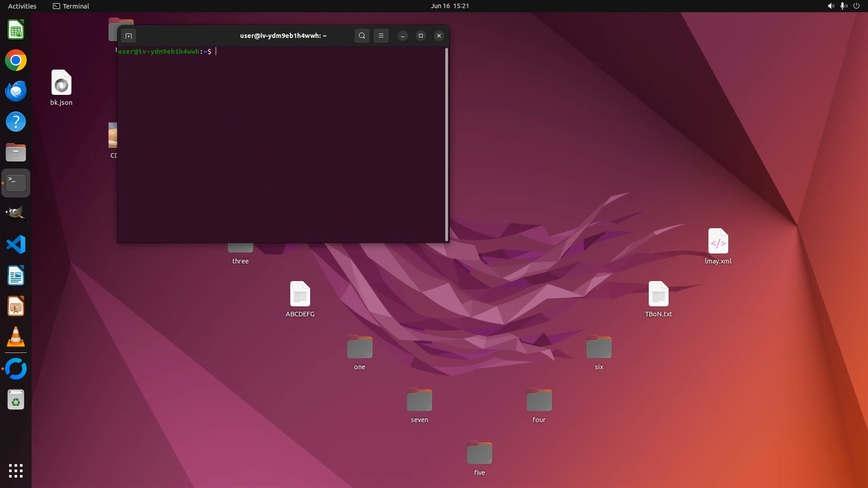This screenshot has height=488, width=868.
Task: Open Trash from dock
Action: pos(16,400)
